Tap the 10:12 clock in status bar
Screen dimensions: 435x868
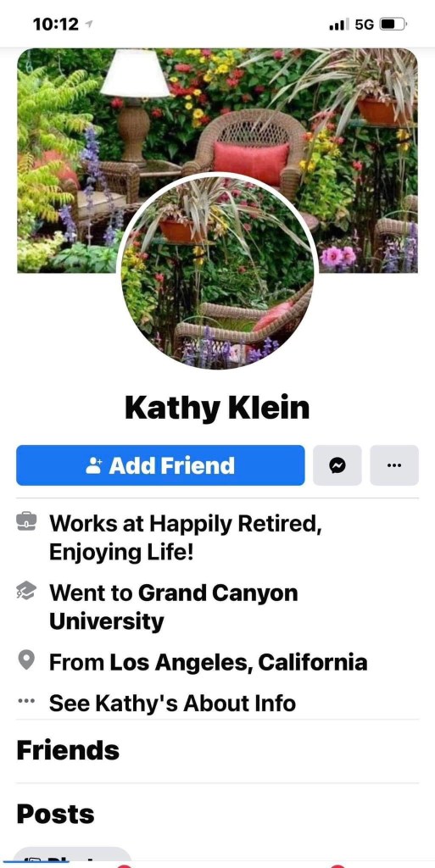click(56, 25)
